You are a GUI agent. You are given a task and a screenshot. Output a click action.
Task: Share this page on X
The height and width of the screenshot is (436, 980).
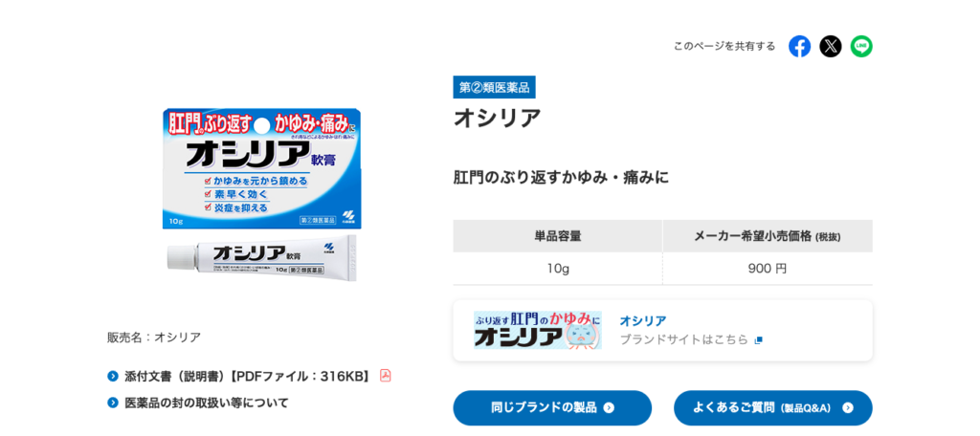[830, 46]
